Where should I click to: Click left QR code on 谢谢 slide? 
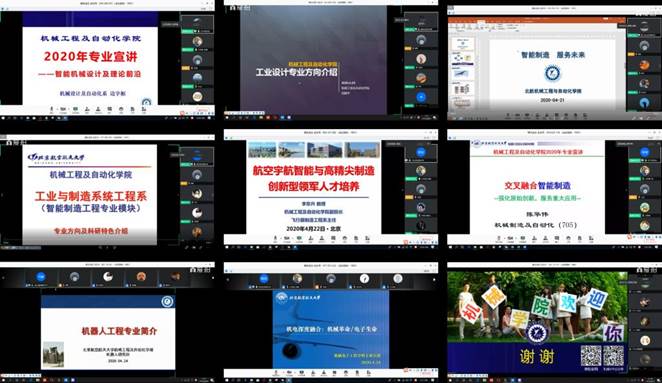(x=591, y=356)
